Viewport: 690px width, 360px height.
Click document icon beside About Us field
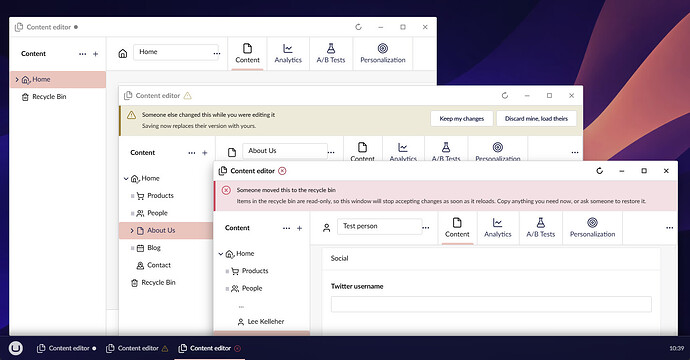pos(232,153)
